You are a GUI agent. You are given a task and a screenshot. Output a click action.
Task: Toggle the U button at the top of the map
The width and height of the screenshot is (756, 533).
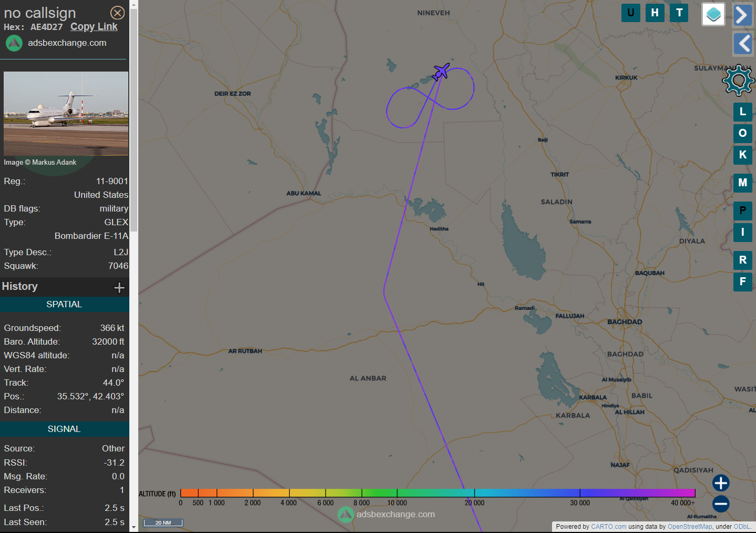(631, 13)
